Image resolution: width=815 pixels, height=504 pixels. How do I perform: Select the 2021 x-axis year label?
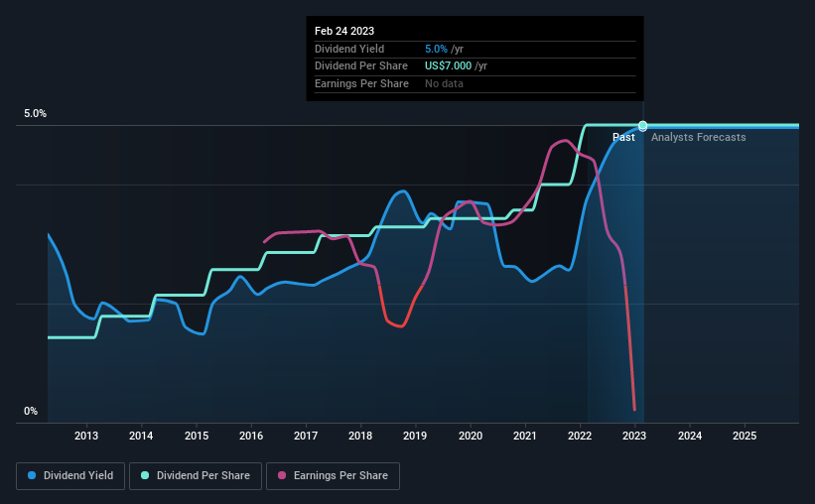[x=525, y=436]
